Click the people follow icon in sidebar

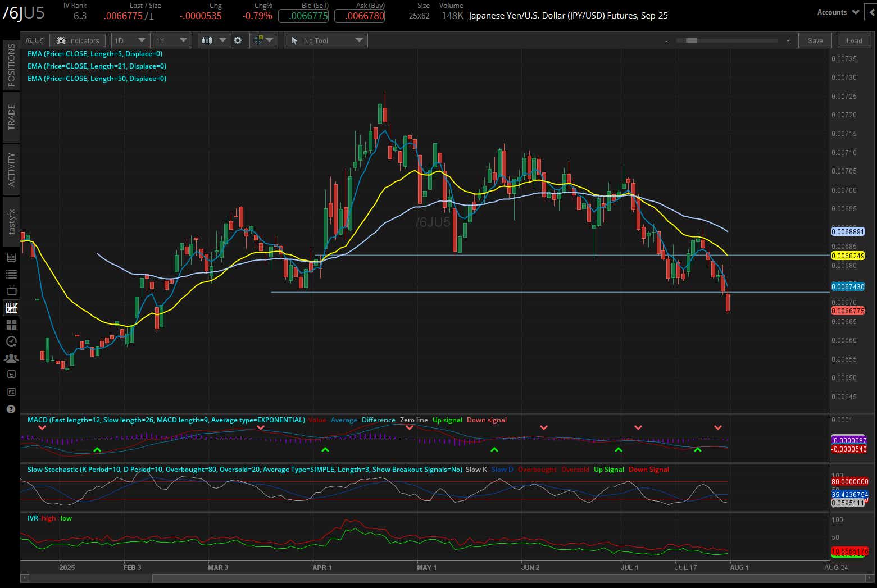pos(11,358)
